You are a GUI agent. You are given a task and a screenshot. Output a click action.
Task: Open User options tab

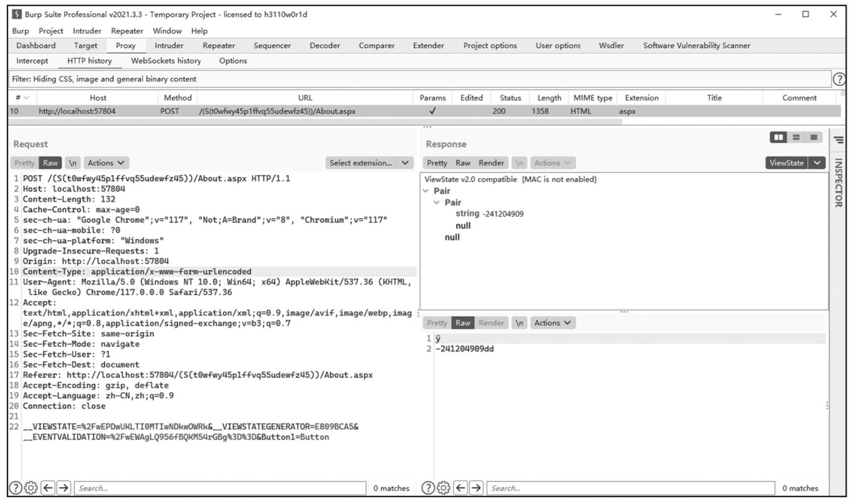tap(558, 46)
